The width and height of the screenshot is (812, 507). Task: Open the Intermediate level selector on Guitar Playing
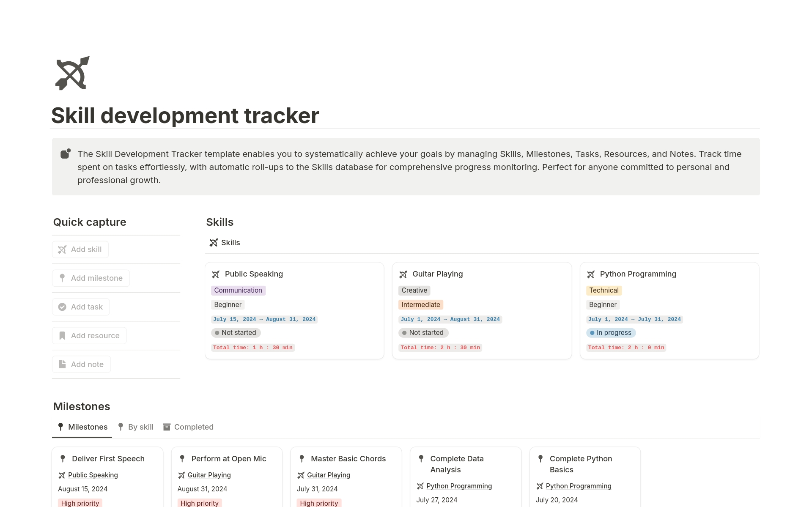tap(421, 304)
